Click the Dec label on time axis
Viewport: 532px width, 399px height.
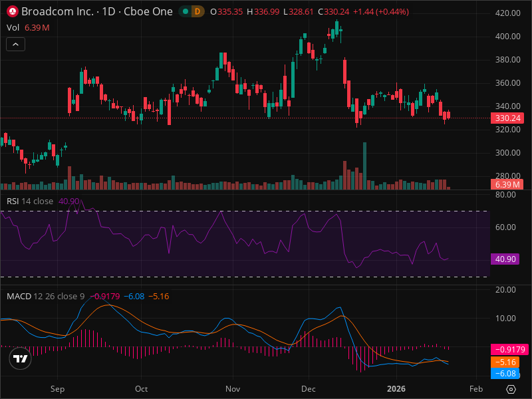(309, 389)
